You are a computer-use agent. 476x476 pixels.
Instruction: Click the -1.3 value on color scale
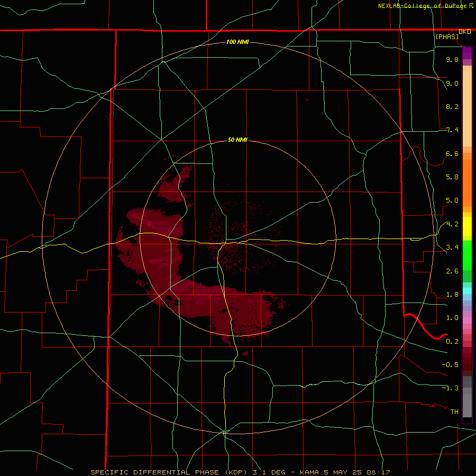pyautogui.click(x=450, y=388)
